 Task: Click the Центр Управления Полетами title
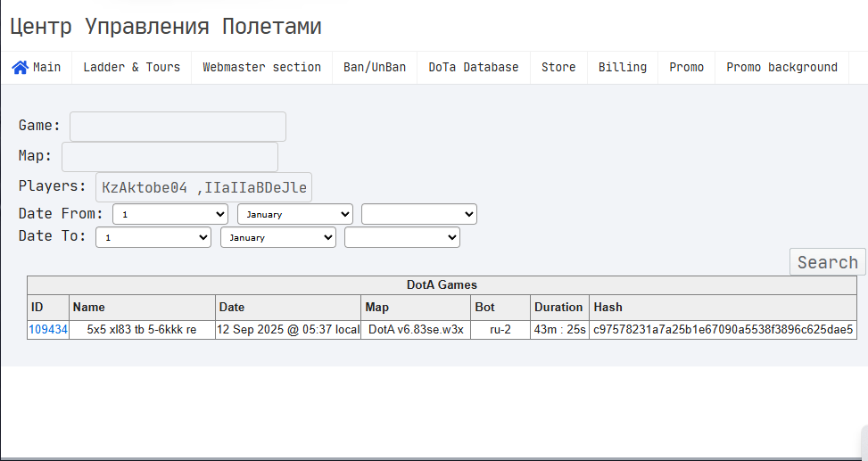166,26
